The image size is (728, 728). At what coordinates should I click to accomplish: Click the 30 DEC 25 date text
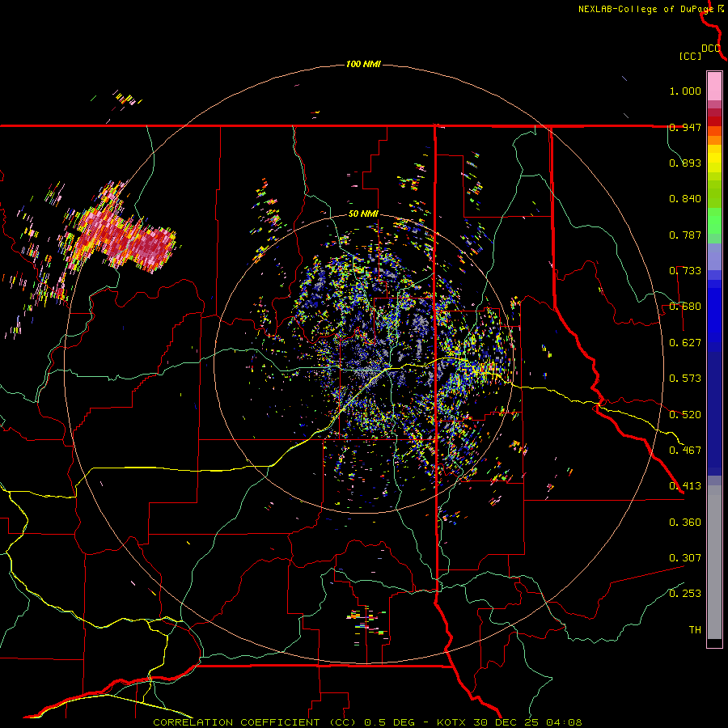click(x=506, y=722)
